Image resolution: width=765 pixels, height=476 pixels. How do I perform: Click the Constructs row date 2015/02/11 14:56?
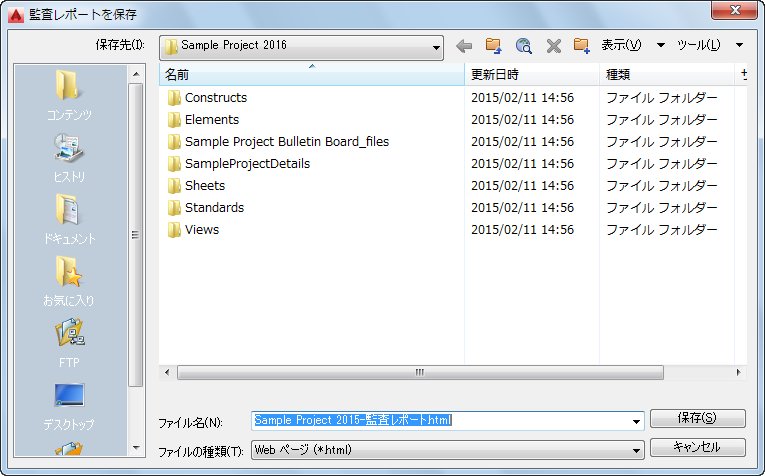tap(523, 98)
